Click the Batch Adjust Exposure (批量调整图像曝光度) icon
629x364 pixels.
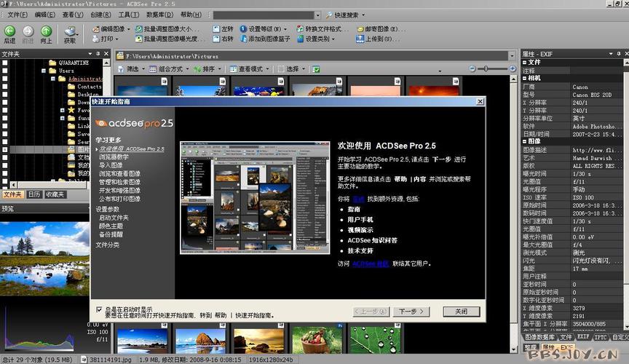[x=139, y=39]
